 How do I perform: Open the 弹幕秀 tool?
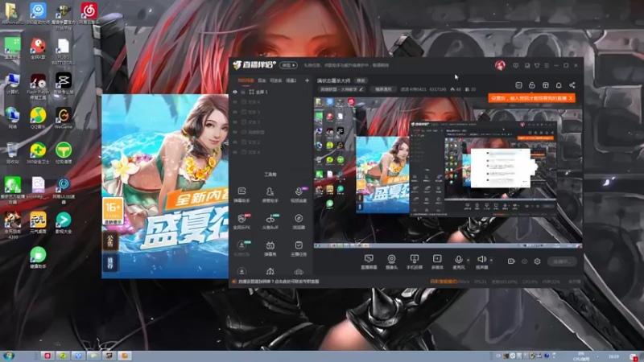(x=270, y=249)
